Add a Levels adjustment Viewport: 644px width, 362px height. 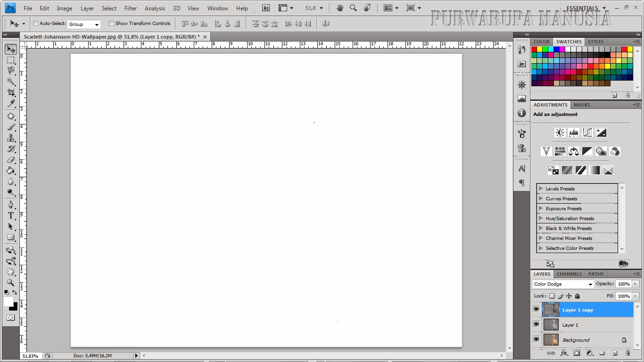click(573, 132)
